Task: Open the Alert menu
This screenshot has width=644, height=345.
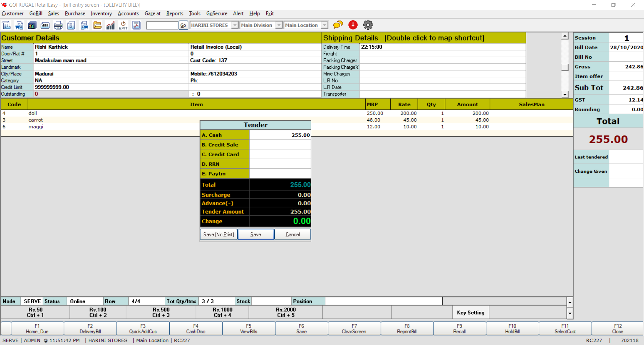Action: [x=238, y=13]
